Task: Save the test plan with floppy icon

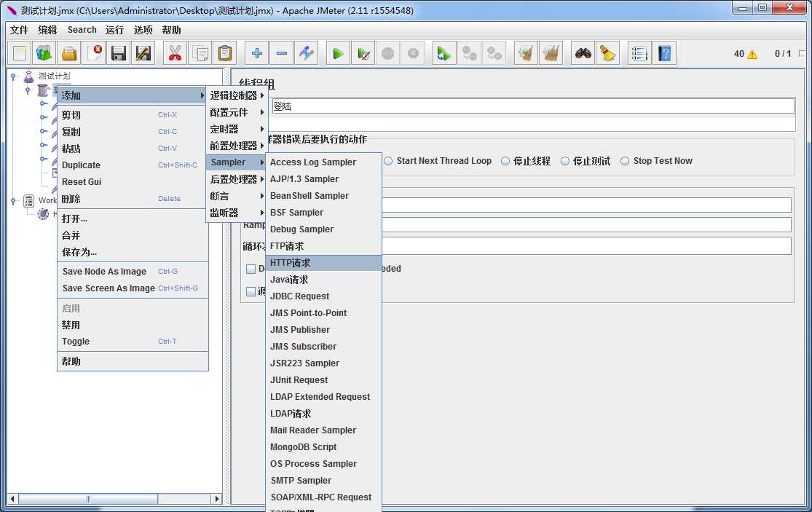Action: point(119,53)
